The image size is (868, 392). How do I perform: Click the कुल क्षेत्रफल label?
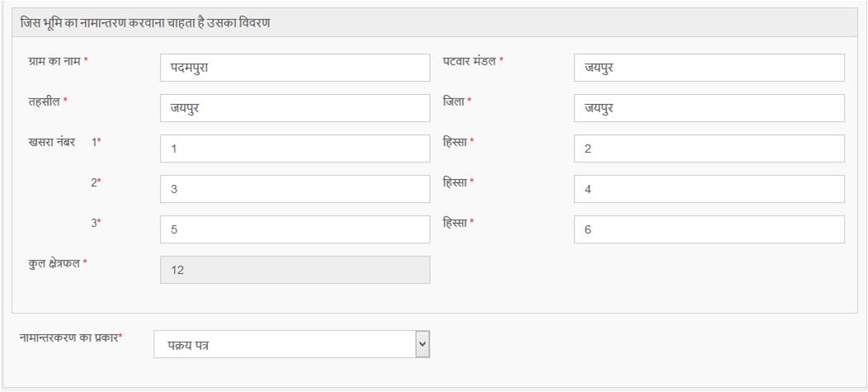(x=54, y=263)
